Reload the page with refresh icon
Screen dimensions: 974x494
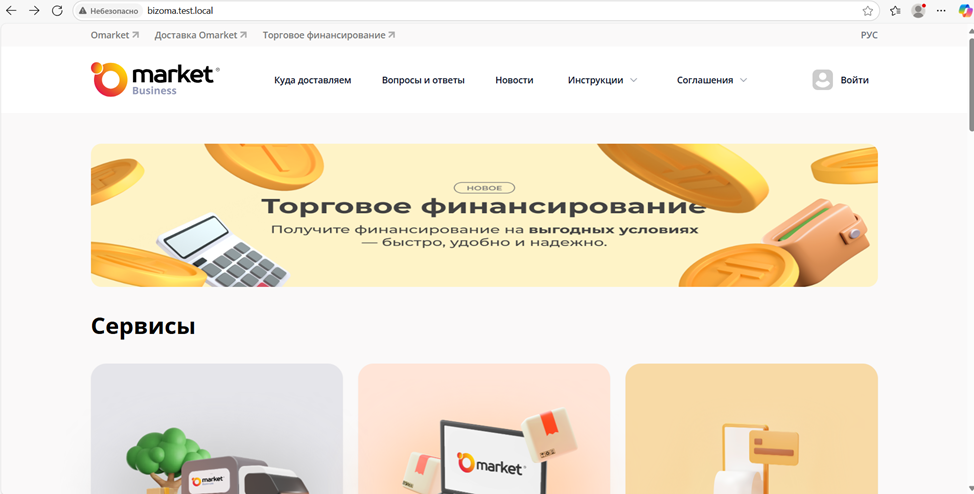click(57, 11)
